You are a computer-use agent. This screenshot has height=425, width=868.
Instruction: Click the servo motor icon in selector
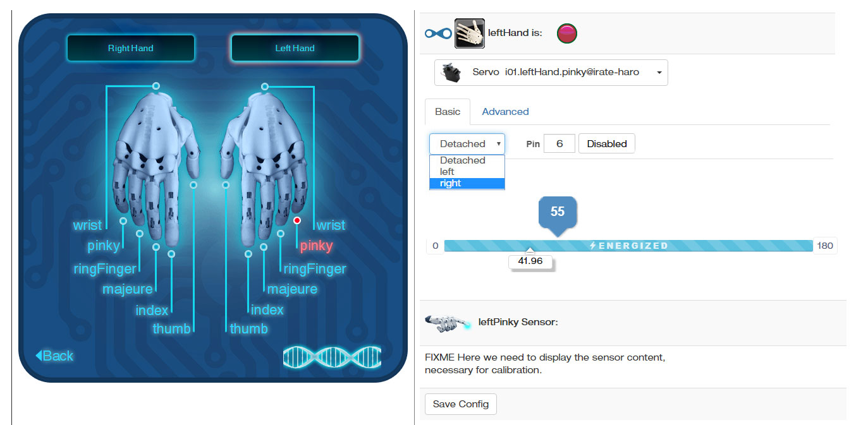(451, 73)
